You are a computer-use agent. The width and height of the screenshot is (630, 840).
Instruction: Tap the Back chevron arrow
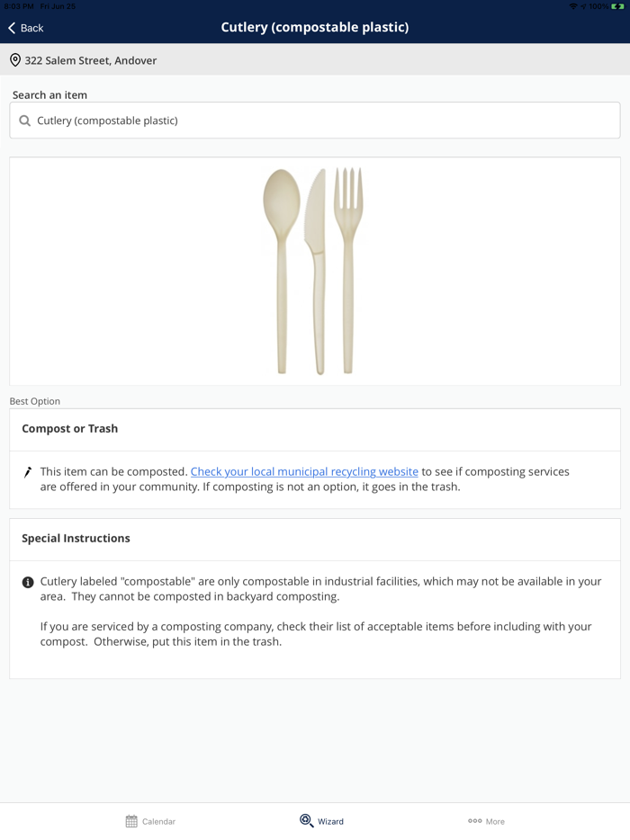pos(13,28)
